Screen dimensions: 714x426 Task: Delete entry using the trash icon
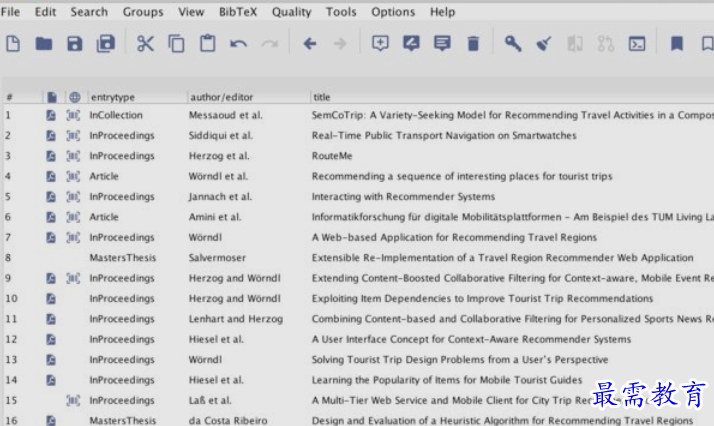coord(473,43)
